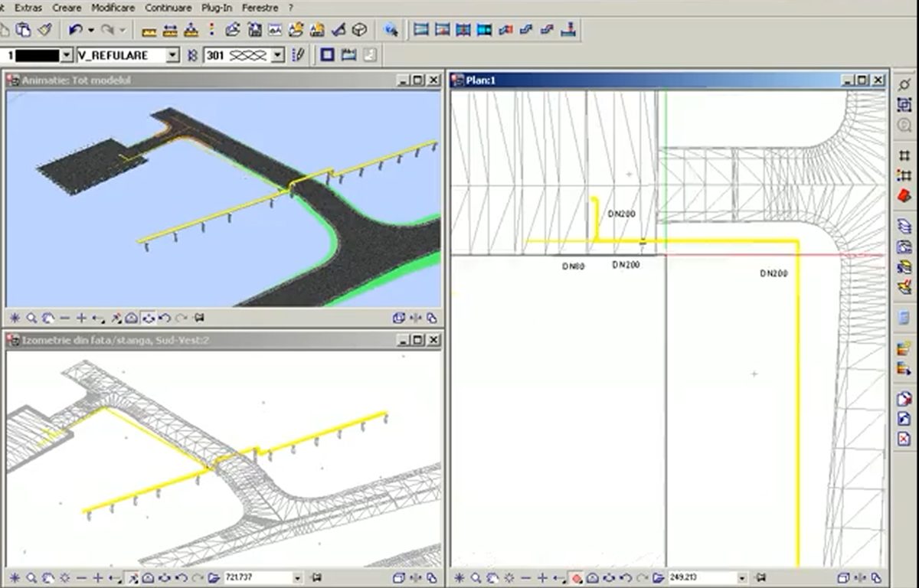
Task: Open the pen thickness 1 dropdown arrow
Action: pyautogui.click(x=67, y=55)
